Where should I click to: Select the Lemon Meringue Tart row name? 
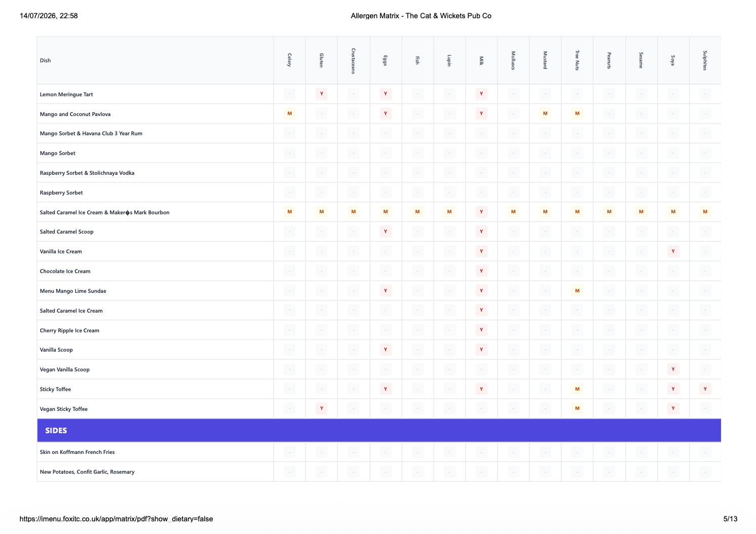click(66, 94)
